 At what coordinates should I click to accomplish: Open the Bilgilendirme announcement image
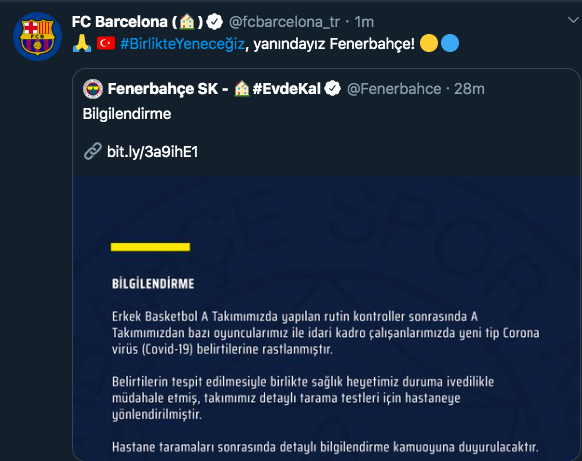(326, 318)
